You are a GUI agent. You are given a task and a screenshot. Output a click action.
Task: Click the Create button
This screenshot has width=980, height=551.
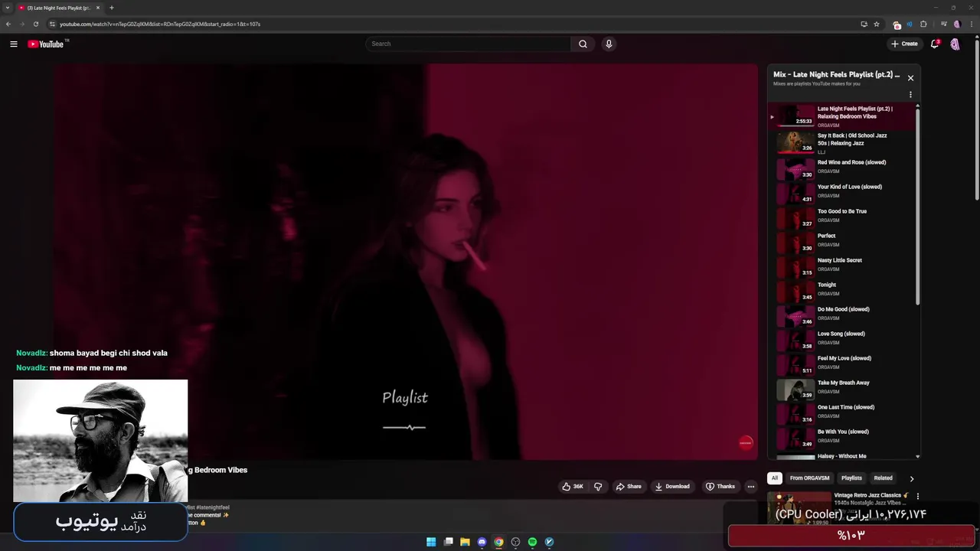click(904, 44)
